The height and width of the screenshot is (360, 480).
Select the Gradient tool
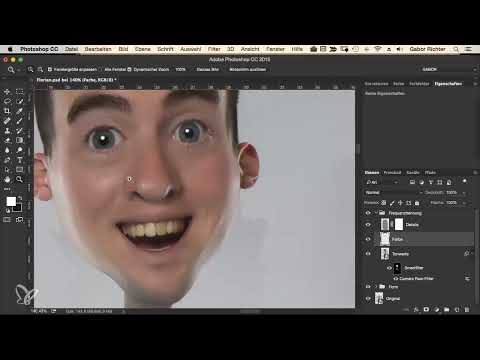point(20,140)
